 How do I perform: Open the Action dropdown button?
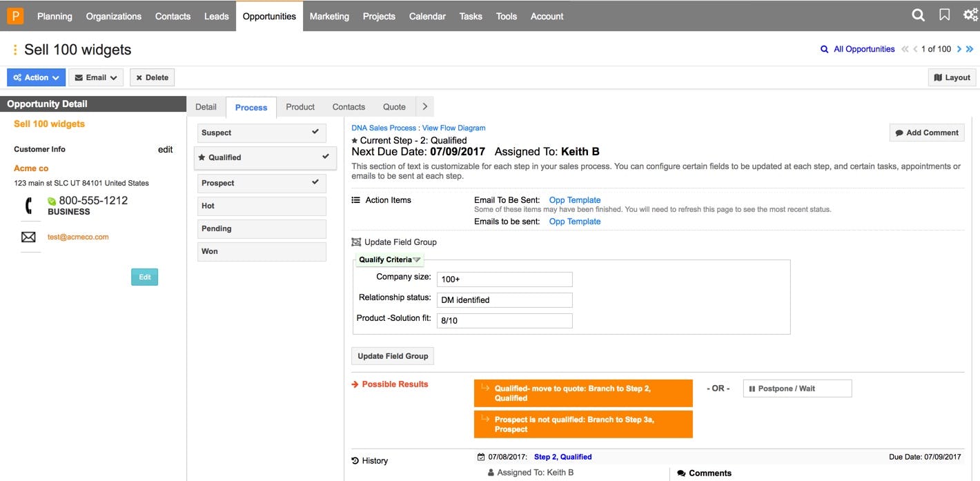coord(37,77)
